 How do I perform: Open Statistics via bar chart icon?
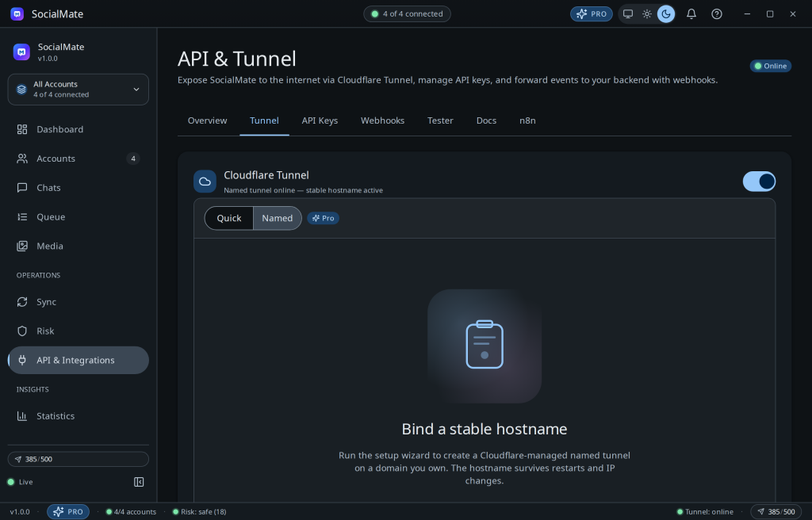click(x=21, y=416)
